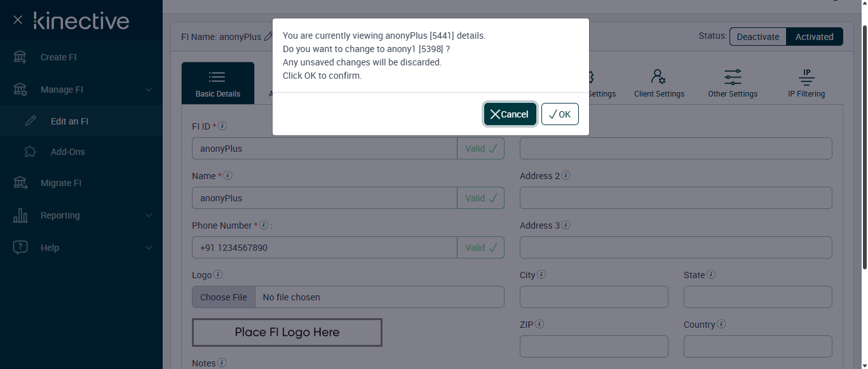Click the info icon beside Phone Number

coord(264,225)
